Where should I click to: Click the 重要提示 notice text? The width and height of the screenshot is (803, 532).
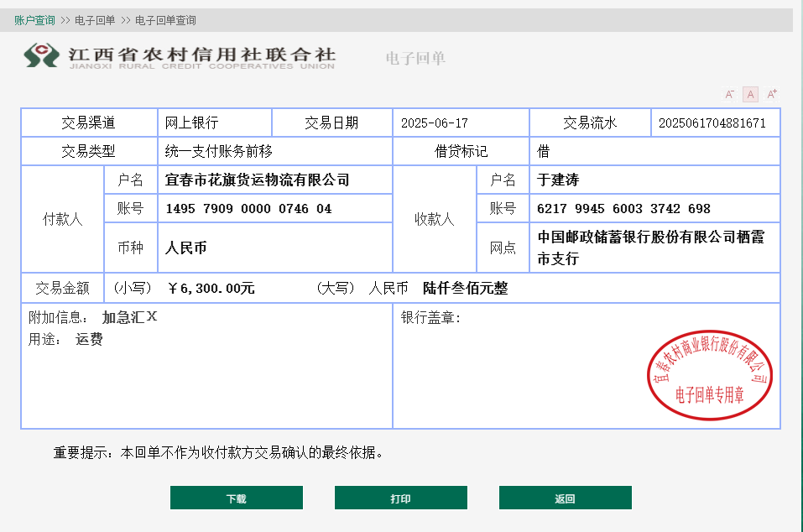tap(218, 452)
